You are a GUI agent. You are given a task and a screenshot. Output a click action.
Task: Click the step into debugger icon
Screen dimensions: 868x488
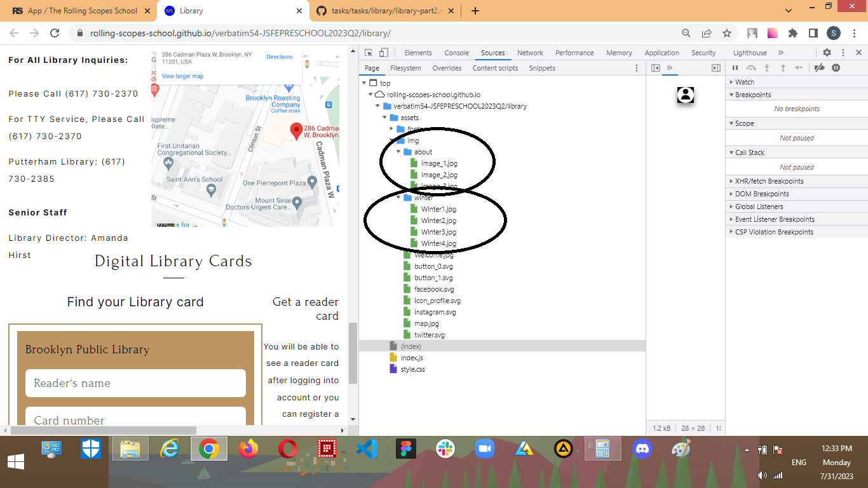coord(767,68)
